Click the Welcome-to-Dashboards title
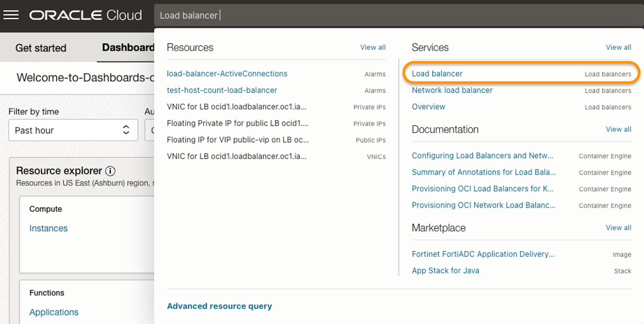The width and height of the screenshot is (644, 324). [85, 78]
